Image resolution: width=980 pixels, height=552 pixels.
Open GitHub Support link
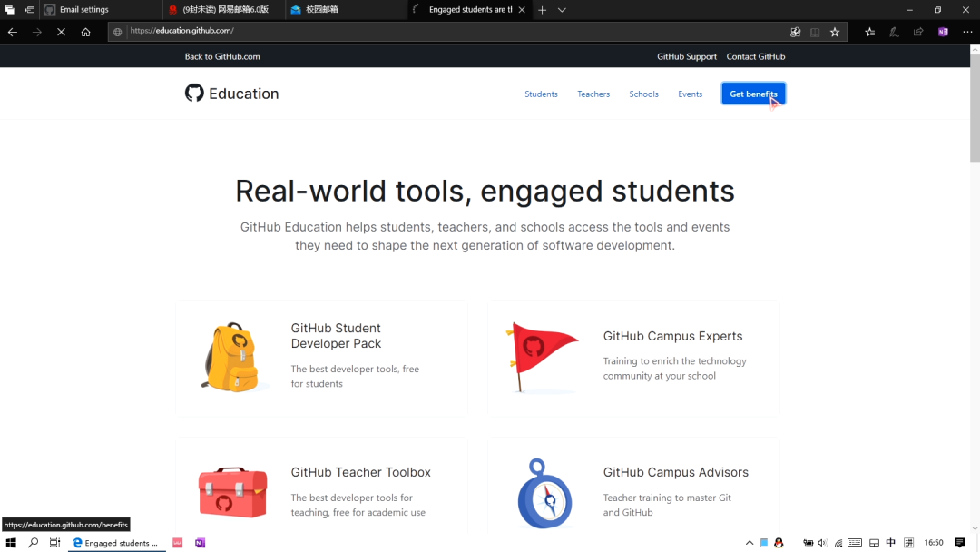[686, 56]
